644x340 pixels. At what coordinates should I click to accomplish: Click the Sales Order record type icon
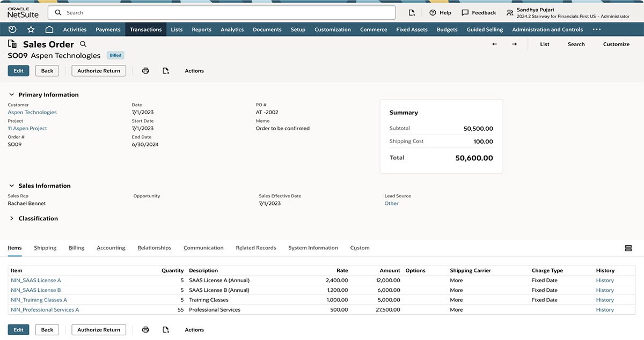[12, 44]
